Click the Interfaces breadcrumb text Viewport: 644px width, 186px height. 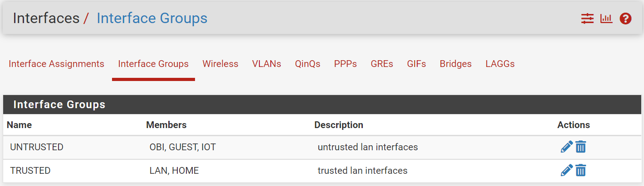point(46,18)
